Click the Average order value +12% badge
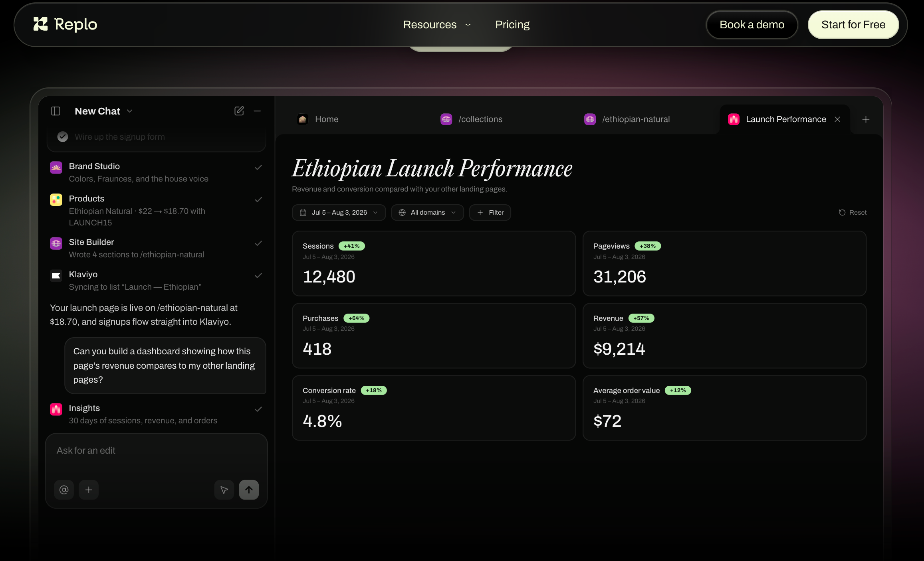Viewport: 924px width, 561px height. [x=678, y=391]
